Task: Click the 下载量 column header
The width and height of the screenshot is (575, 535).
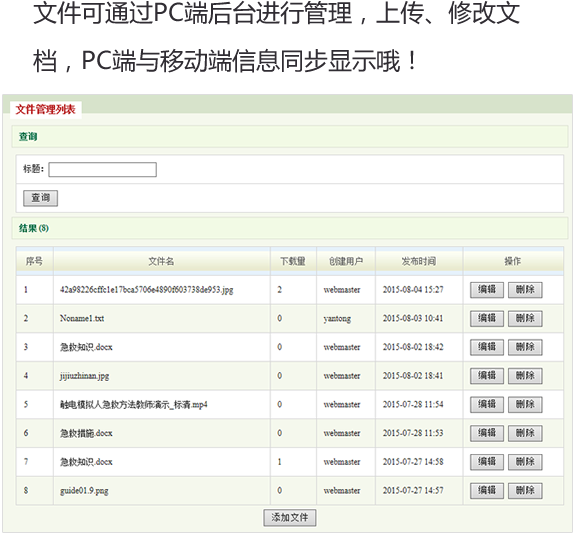Action: tap(293, 261)
